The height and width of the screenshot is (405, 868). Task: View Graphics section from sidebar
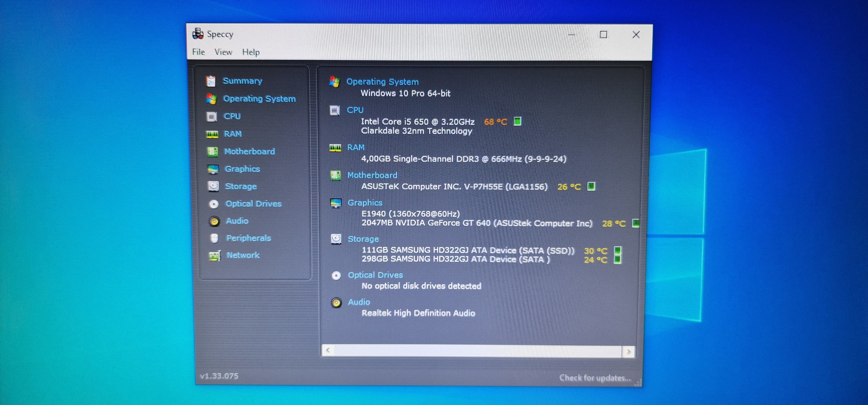click(x=242, y=169)
